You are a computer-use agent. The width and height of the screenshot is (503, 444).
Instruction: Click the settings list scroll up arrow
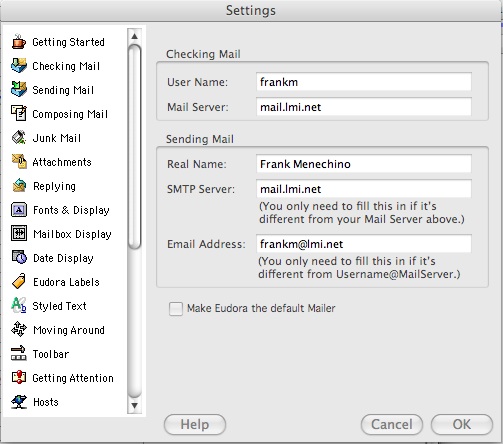[x=135, y=36]
